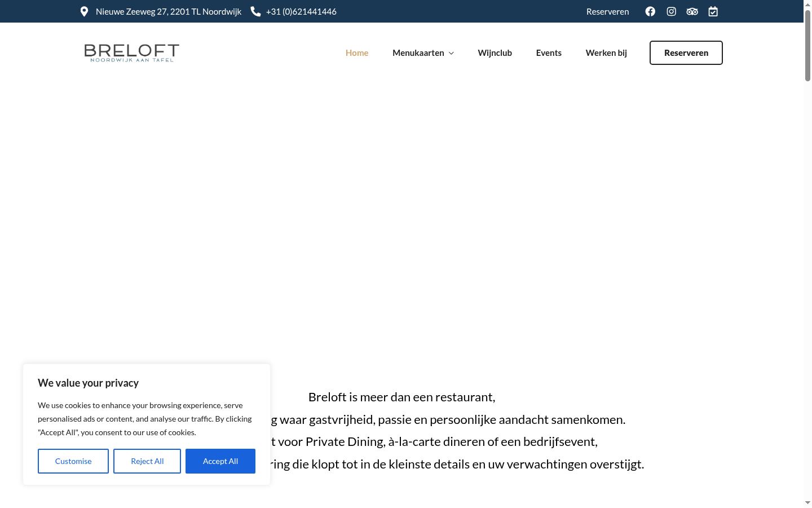Go to the Home menu item
The image size is (812, 508).
point(357,52)
